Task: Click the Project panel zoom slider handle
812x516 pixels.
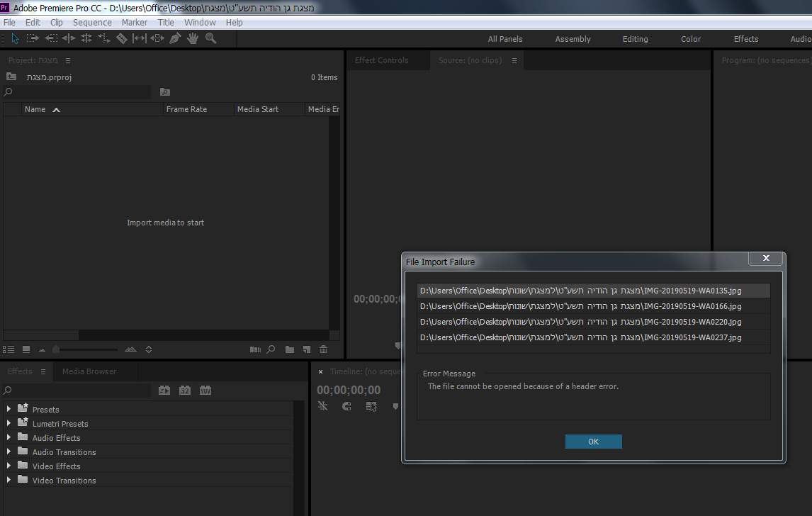Action: [56, 349]
